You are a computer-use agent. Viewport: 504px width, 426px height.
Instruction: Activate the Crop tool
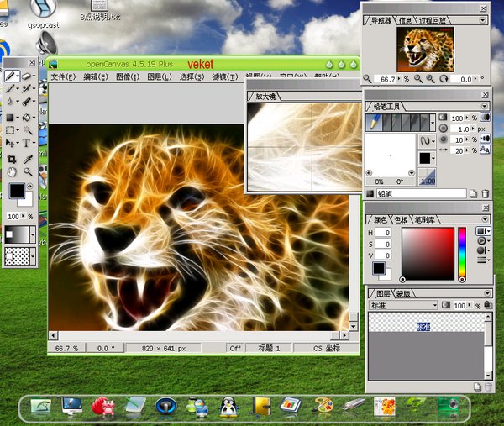(x=12, y=158)
